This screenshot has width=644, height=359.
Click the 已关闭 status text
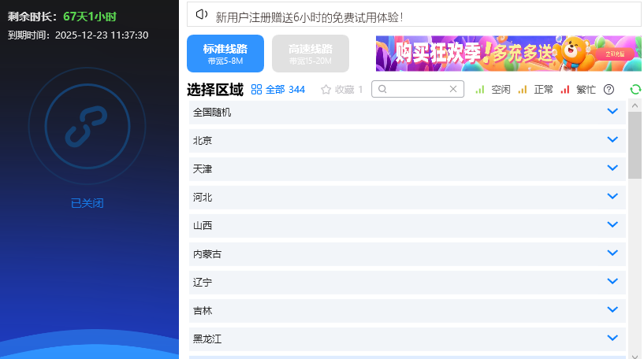click(87, 203)
